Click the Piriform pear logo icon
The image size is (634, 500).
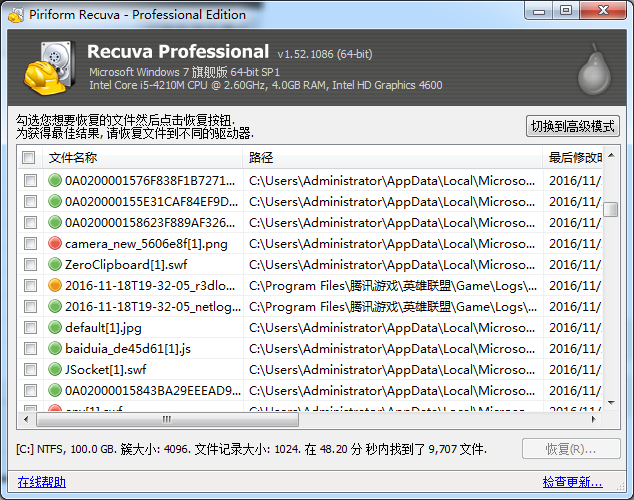point(594,69)
